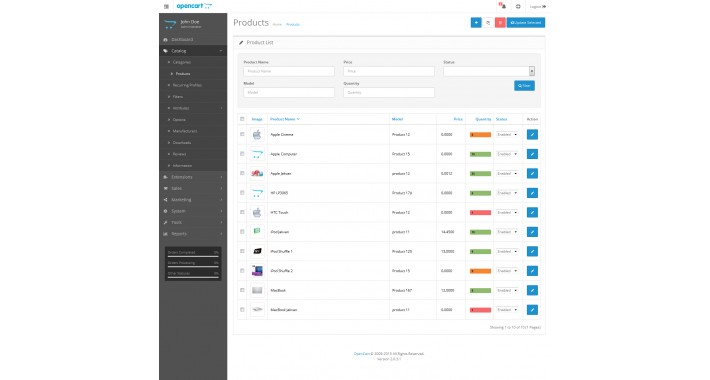Viewport: 710px width, 380px height.
Task: Click edit pencil for HTC Touch row
Action: [x=532, y=212]
